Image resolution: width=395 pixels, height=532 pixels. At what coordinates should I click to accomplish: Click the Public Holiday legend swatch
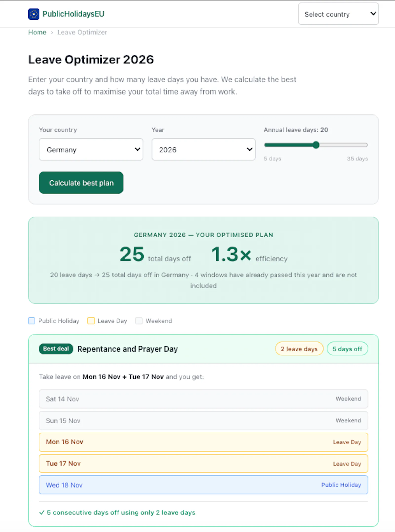pos(32,321)
